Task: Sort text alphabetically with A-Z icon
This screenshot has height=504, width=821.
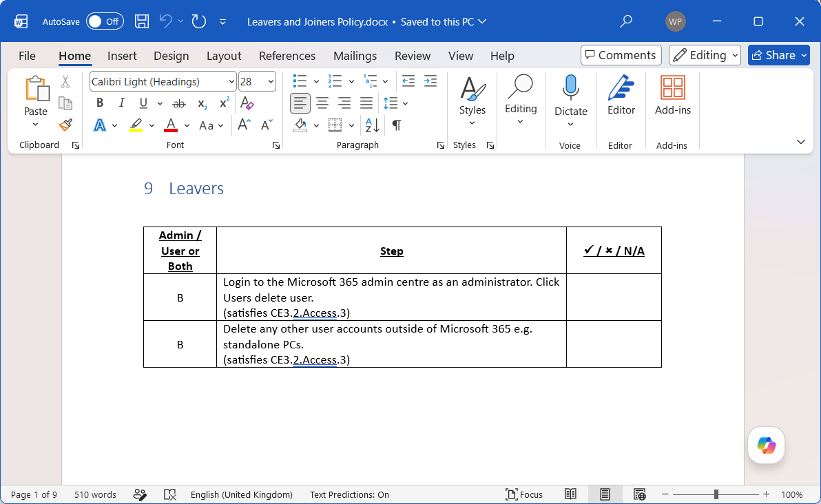Action: click(x=373, y=125)
